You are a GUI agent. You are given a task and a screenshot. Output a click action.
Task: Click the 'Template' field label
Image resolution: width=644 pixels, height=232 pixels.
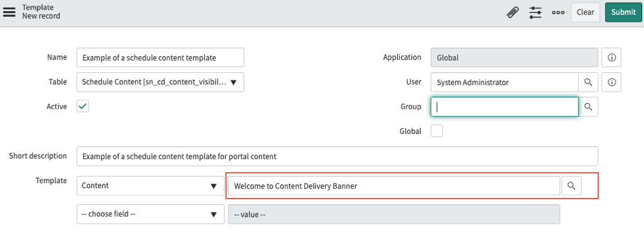(x=52, y=180)
